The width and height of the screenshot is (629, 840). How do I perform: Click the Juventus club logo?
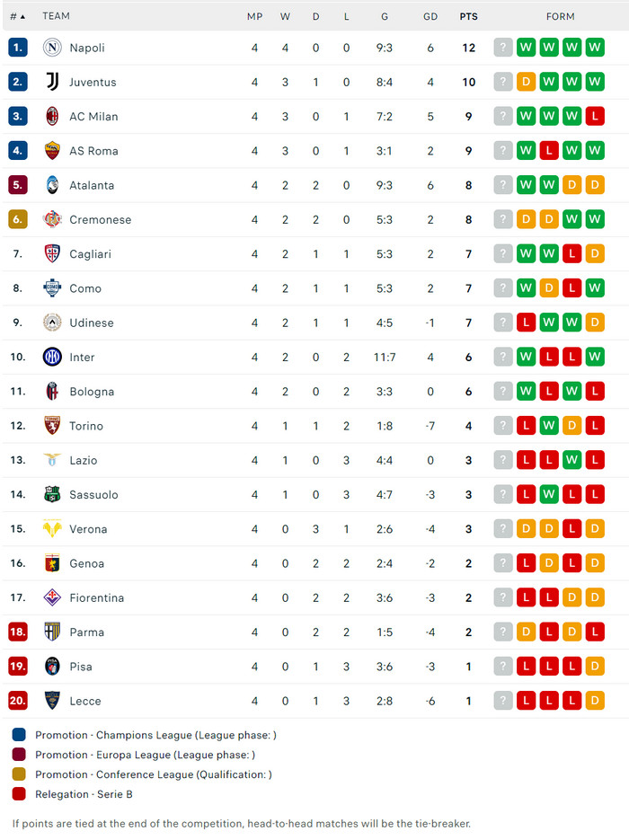tap(52, 82)
